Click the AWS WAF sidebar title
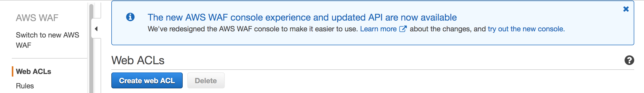The image size is (644, 93). click(37, 18)
